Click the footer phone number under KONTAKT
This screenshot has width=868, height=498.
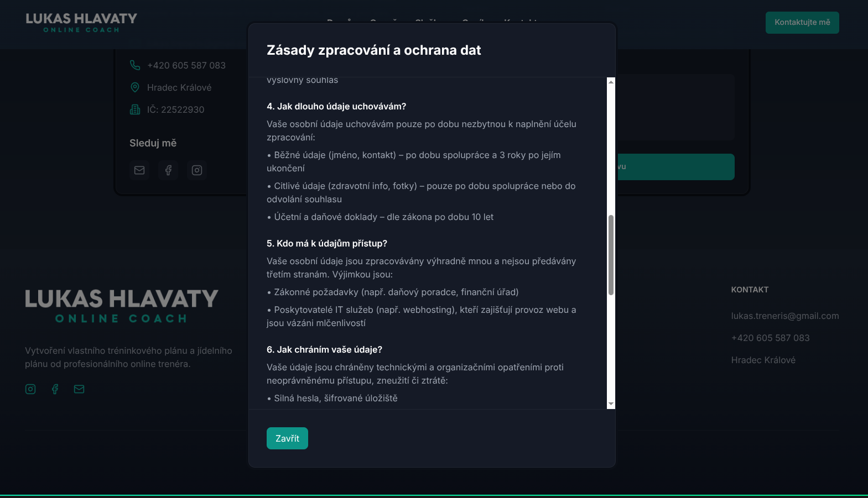tap(770, 338)
